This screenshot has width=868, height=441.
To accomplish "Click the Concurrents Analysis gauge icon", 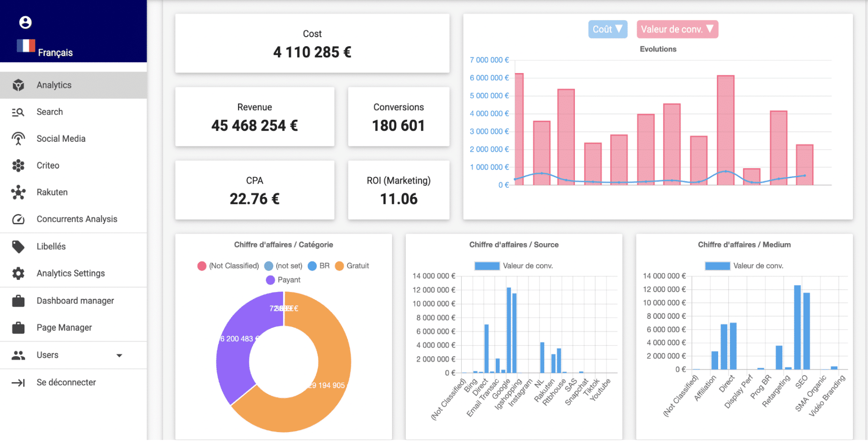I will tap(18, 220).
